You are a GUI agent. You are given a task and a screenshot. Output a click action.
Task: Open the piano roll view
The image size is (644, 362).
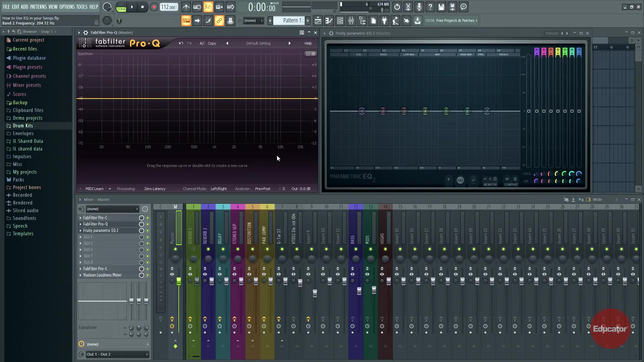coord(329,21)
